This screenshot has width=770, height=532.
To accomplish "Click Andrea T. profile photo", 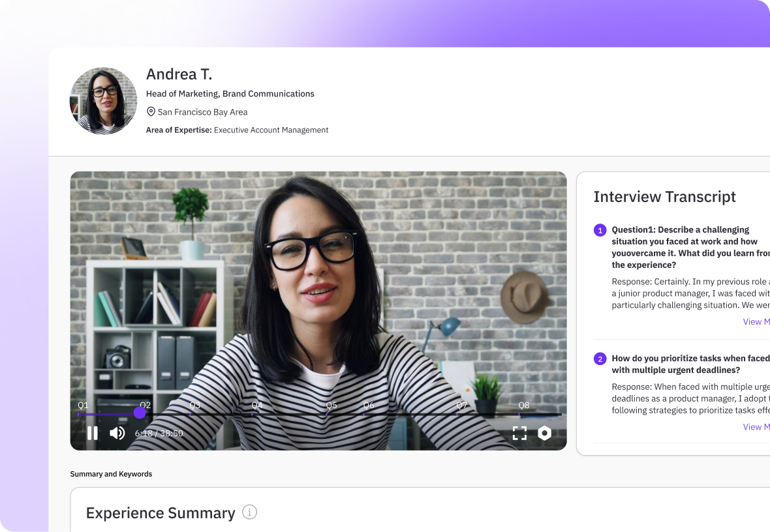I will (x=103, y=101).
